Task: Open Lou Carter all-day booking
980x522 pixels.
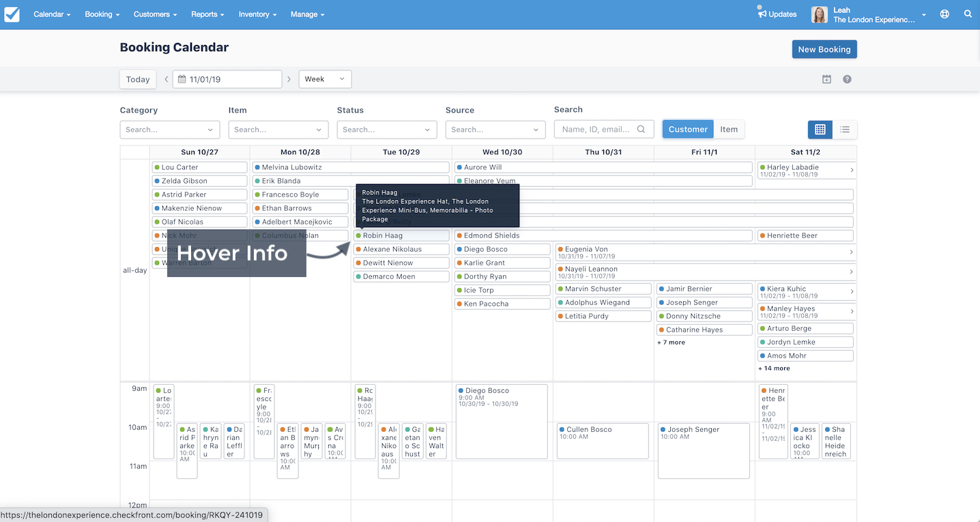Action: pyautogui.click(x=199, y=167)
